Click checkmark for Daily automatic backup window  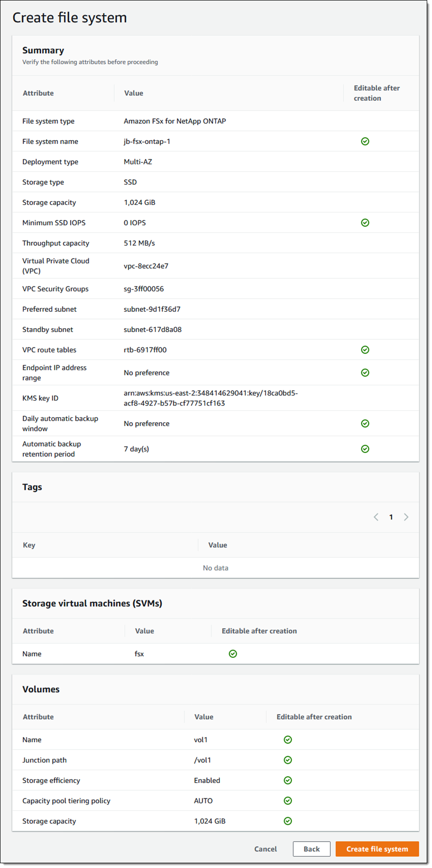pyautogui.click(x=365, y=424)
